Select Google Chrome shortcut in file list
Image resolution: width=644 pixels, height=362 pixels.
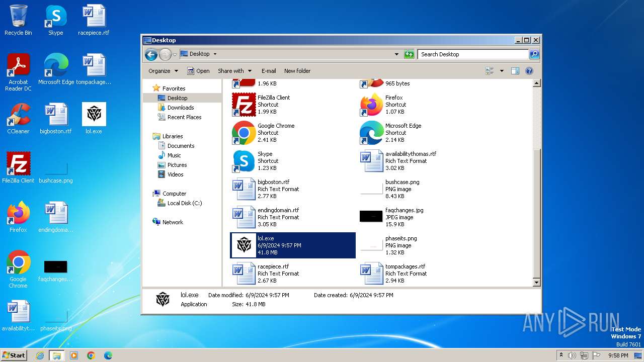point(293,133)
